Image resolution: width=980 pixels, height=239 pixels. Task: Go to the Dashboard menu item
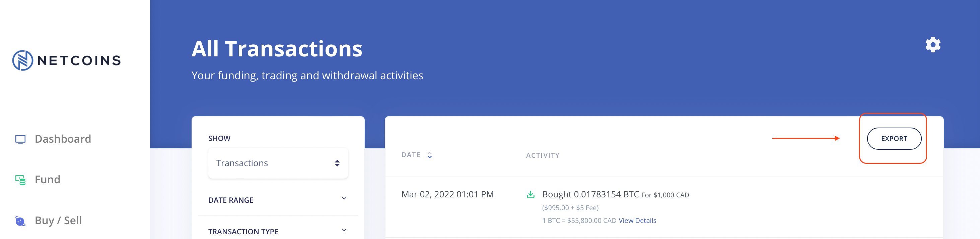pyautogui.click(x=63, y=139)
